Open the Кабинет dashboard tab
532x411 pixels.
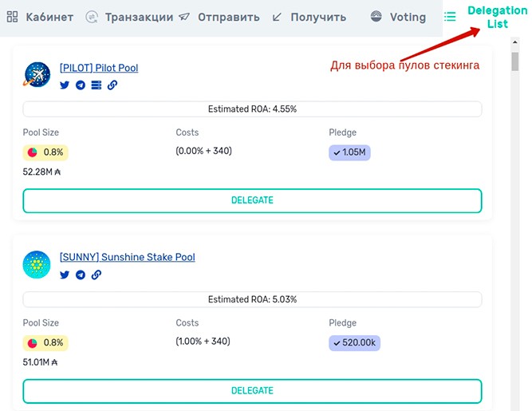(x=40, y=17)
